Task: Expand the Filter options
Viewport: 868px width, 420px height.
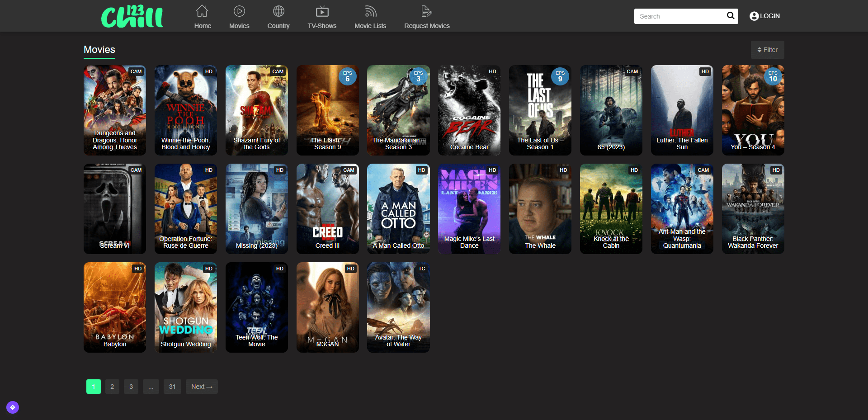Action: (x=767, y=50)
